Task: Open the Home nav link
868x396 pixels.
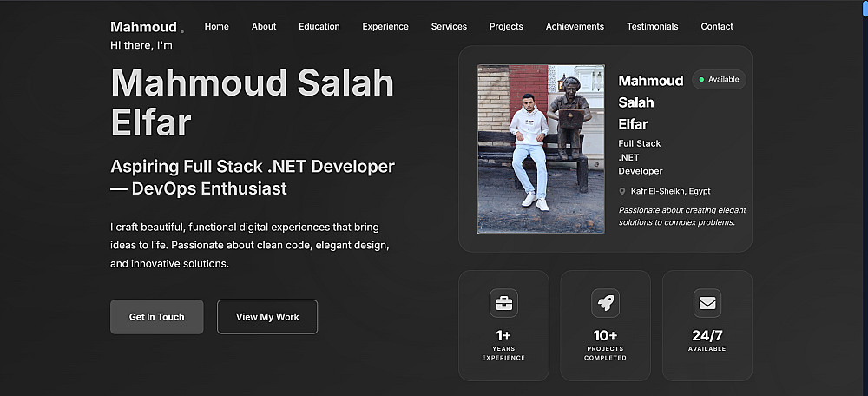Action: [217, 27]
